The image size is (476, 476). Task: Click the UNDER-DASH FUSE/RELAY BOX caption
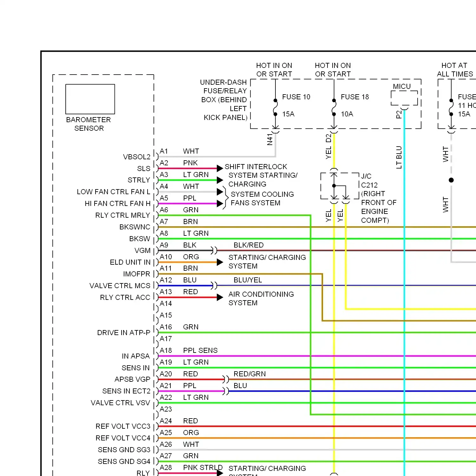[x=224, y=100]
